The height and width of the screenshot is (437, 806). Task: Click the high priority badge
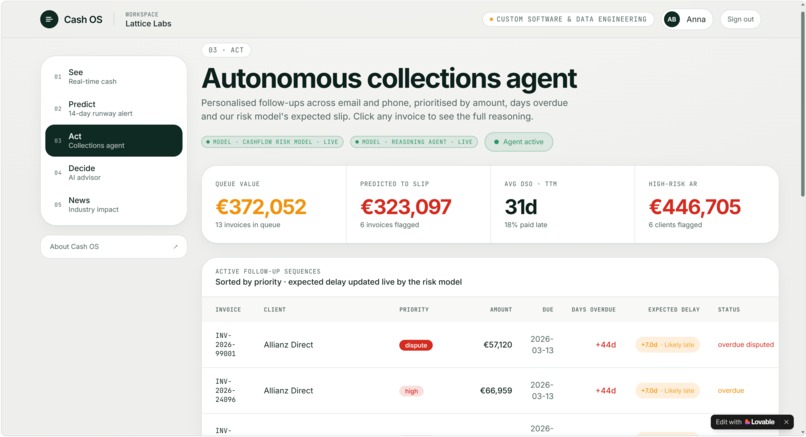pyautogui.click(x=411, y=391)
